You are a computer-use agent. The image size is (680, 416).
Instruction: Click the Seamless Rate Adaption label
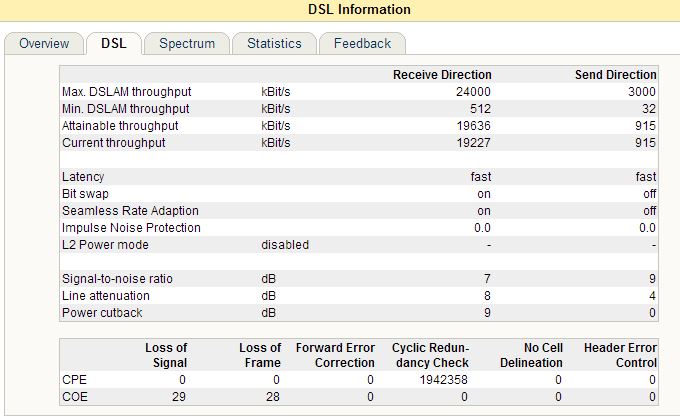coord(130,211)
